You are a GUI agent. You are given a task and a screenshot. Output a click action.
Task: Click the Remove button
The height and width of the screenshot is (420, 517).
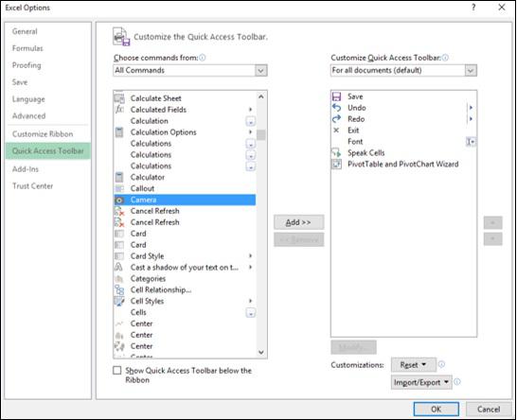298,239
